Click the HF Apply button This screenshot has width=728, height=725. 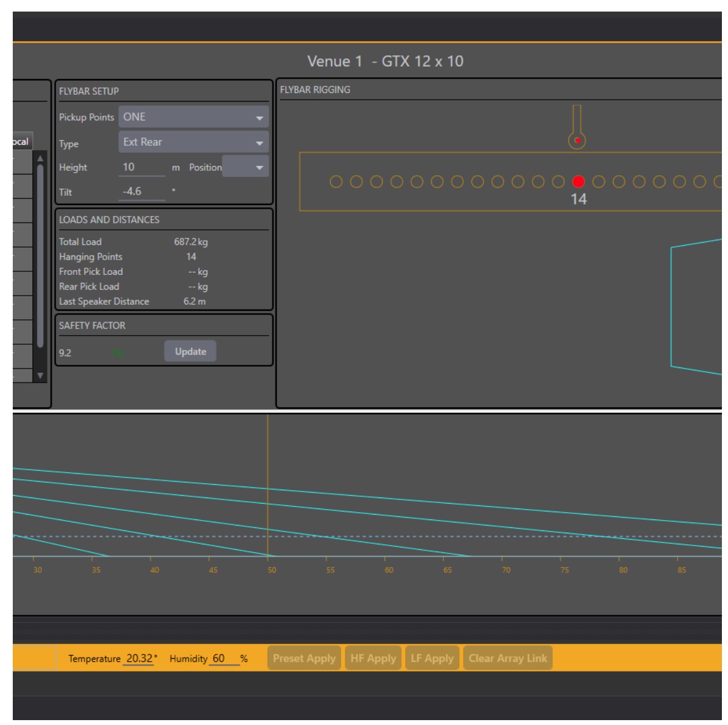(x=373, y=658)
